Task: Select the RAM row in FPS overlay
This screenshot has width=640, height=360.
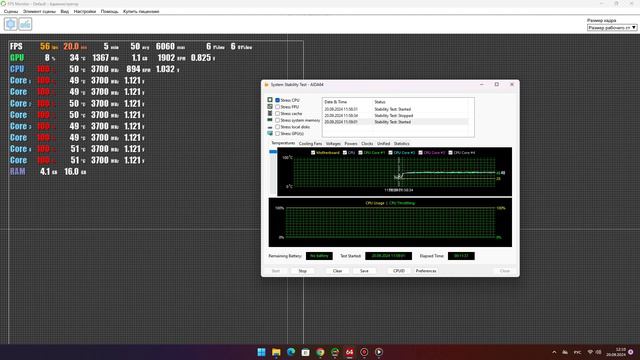Action: [48, 171]
